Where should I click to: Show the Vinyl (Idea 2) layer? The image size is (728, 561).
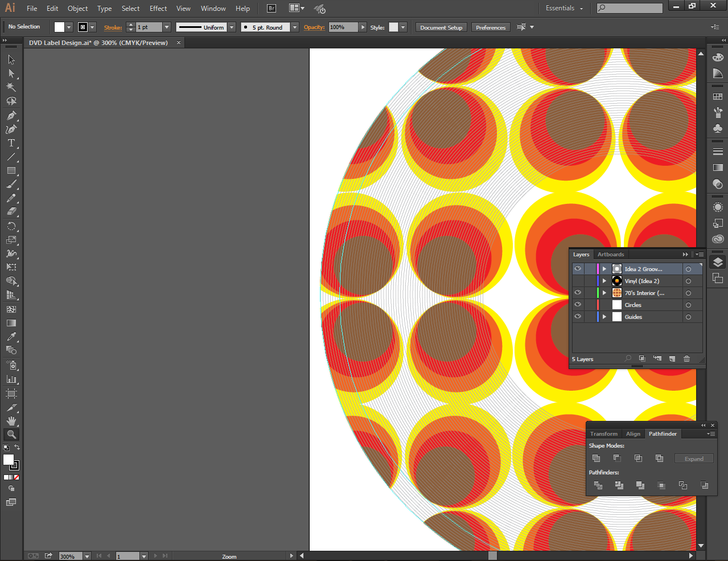(x=578, y=281)
